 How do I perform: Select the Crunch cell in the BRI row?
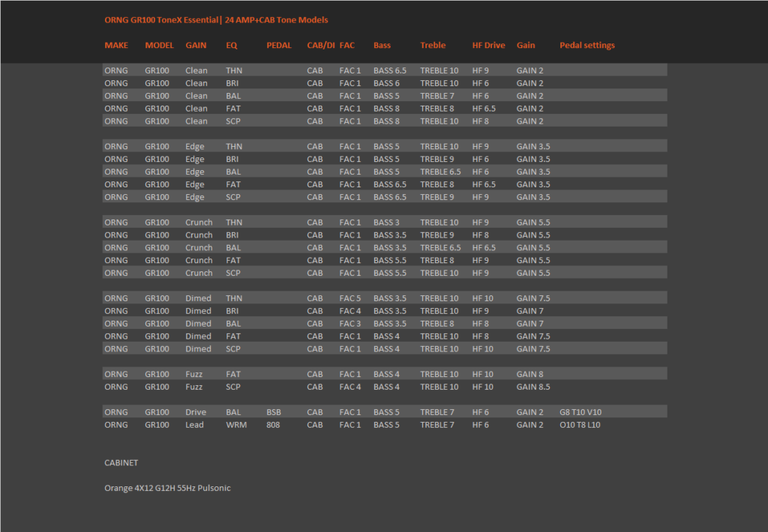[199, 235]
